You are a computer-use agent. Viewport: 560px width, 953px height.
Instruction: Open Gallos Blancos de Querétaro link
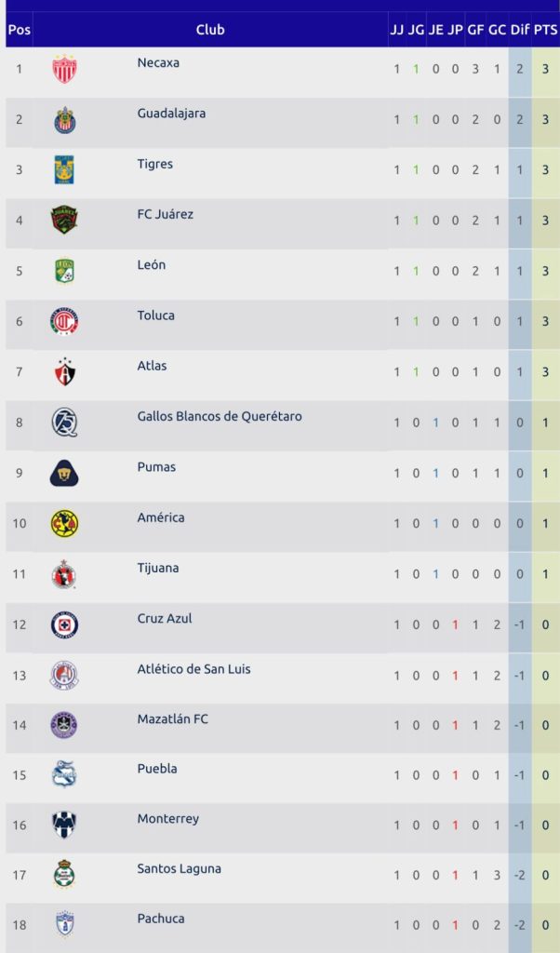(x=220, y=416)
